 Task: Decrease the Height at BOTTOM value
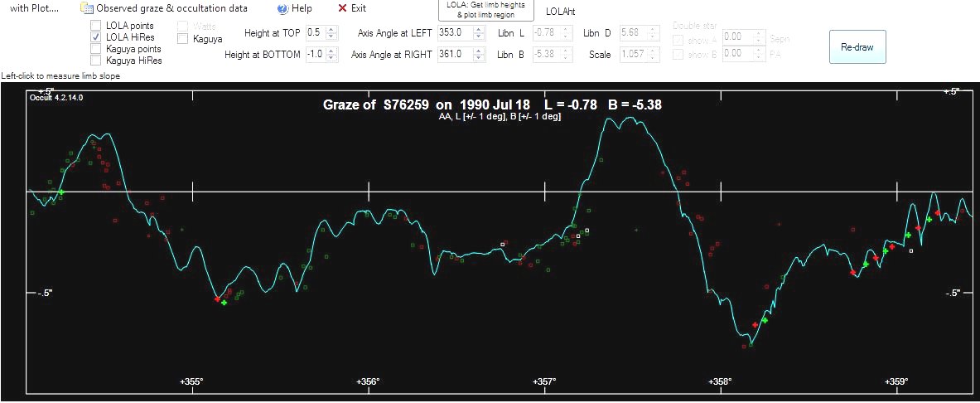[x=331, y=58]
